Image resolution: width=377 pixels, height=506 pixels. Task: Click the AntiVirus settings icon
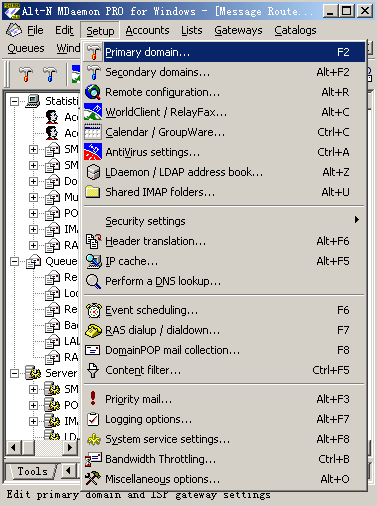pos(93,152)
